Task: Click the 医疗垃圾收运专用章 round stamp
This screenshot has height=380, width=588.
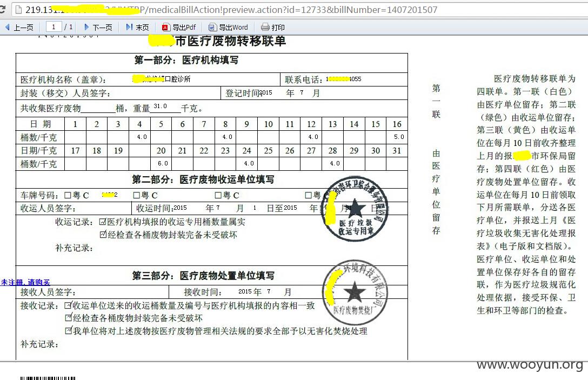Action: [355, 209]
